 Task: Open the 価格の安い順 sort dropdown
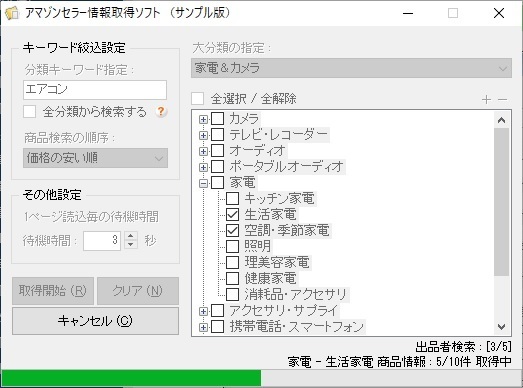[95, 158]
